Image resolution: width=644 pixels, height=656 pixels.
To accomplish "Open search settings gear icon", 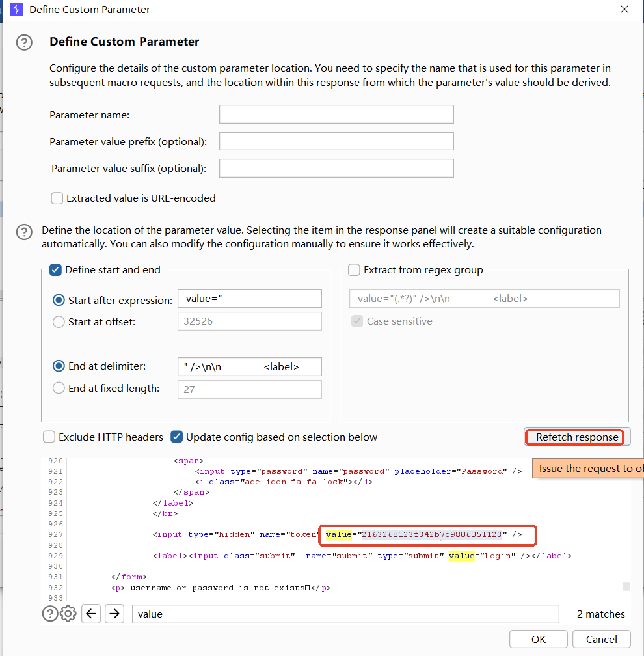I will click(68, 614).
